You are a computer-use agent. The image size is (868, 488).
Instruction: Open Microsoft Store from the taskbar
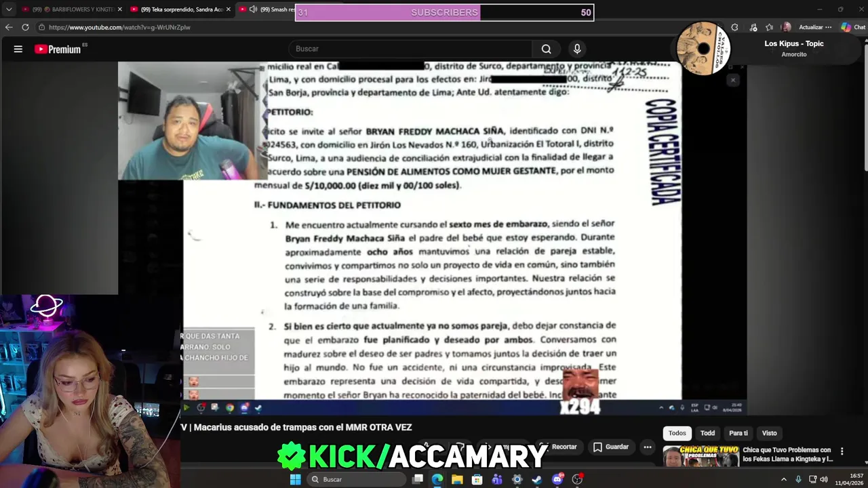pyautogui.click(x=477, y=479)
